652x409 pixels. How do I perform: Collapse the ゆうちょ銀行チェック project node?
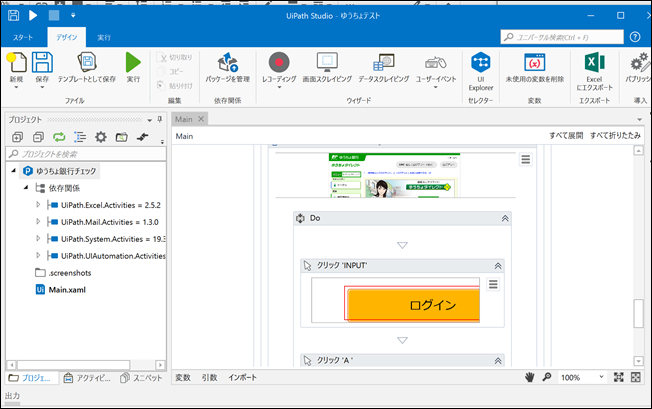14,170
